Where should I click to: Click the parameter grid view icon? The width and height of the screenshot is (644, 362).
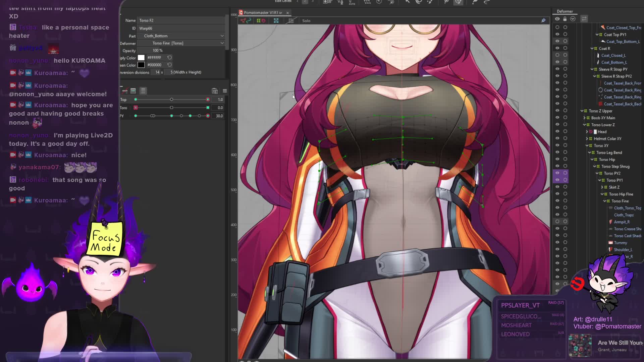[x=143, y=91]
